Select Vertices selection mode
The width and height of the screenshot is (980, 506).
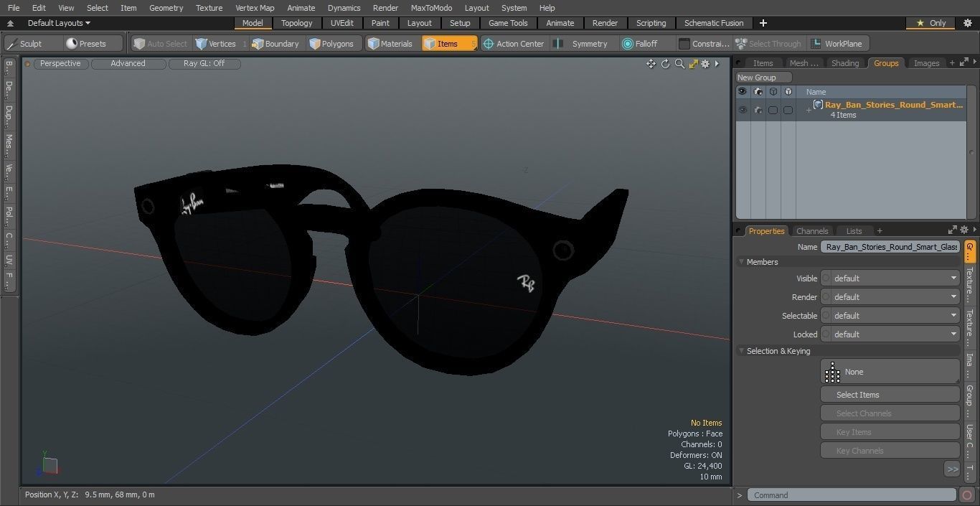tap(215, 44)
